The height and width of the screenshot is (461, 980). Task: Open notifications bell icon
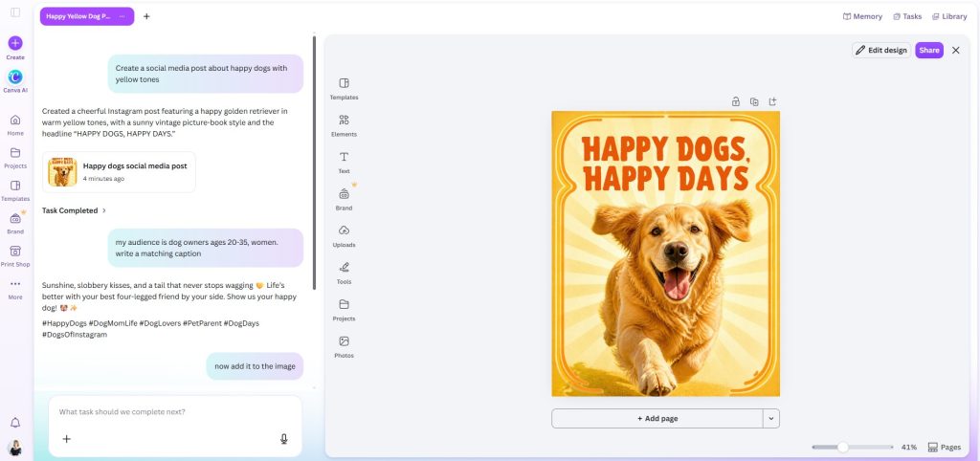pyautogui.click(x=15, y=423)
